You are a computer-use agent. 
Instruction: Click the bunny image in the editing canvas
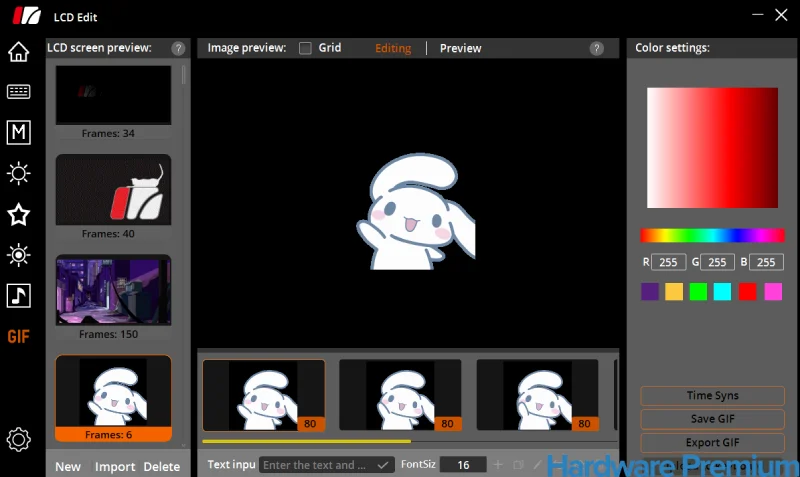click(416, 212)
